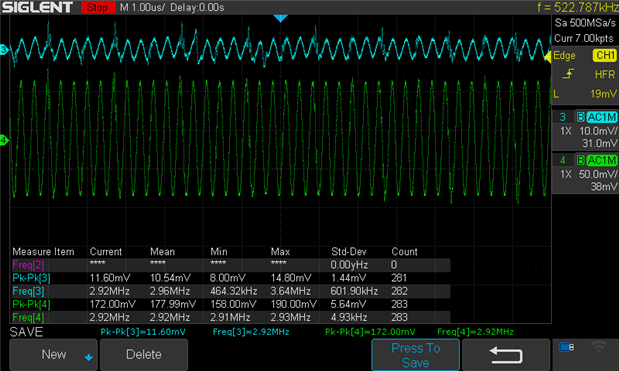Click the channel 4 ground level marker
619x371 pixels.
(x=4, y=140)
